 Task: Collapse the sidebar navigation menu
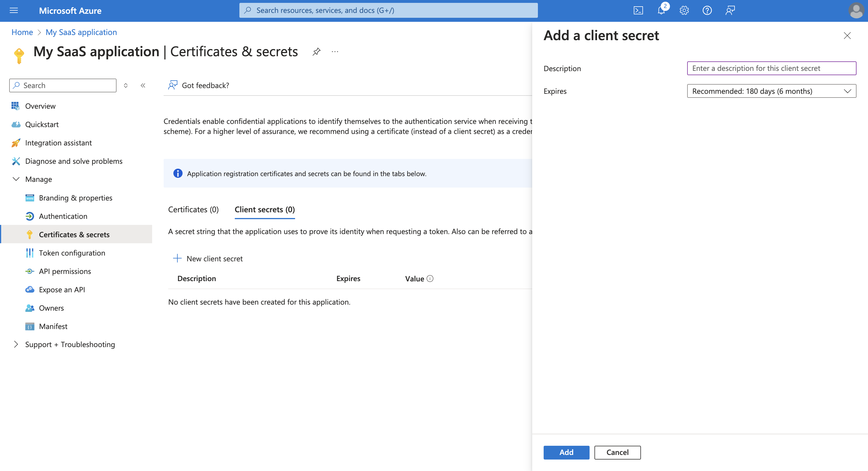pos(143,85)
